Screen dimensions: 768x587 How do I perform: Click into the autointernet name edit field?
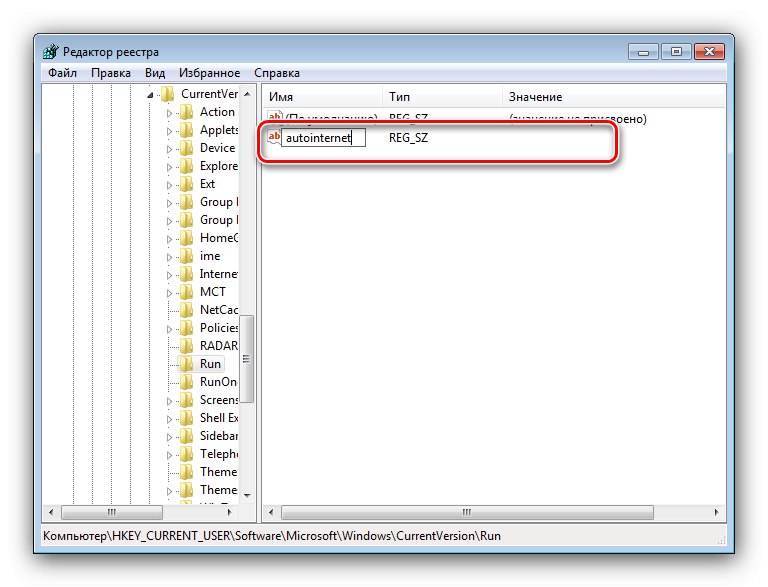click(323, 138)
